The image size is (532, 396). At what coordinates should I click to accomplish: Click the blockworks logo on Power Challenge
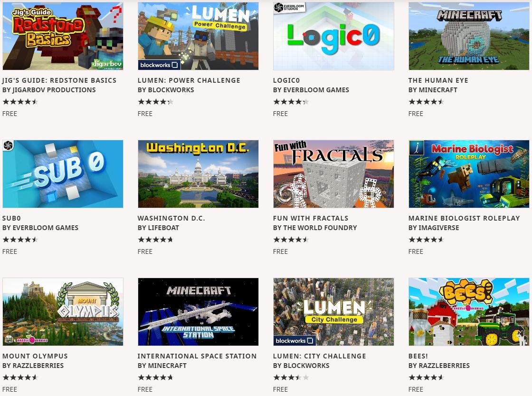tap(159, 65)
